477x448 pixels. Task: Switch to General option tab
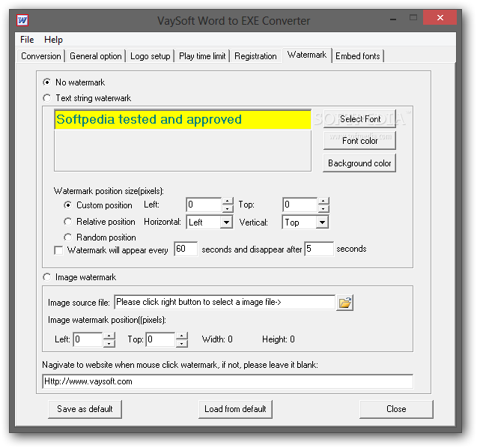96,56
